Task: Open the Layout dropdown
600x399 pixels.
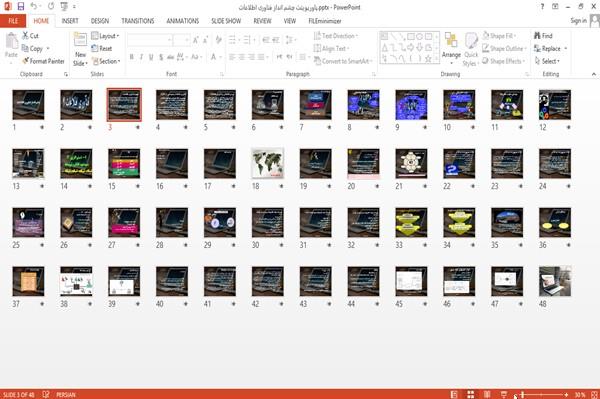Action: (x=105, y=36)
